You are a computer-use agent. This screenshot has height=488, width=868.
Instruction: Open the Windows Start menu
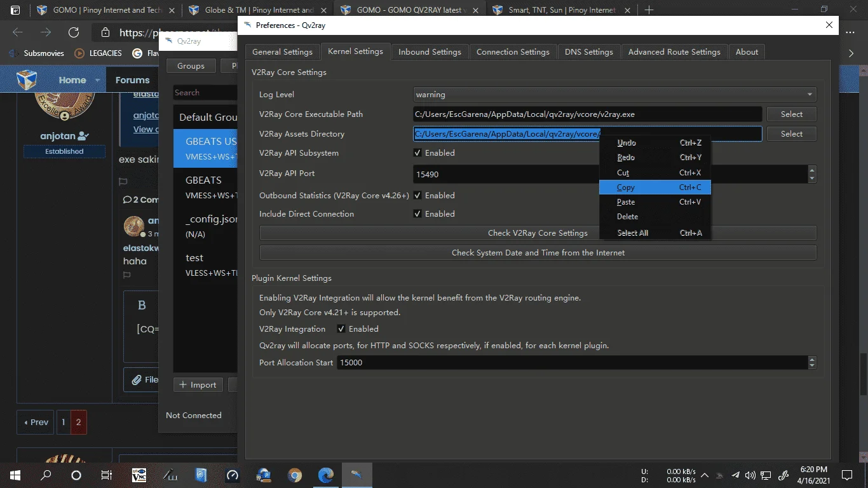click(15, 475)
